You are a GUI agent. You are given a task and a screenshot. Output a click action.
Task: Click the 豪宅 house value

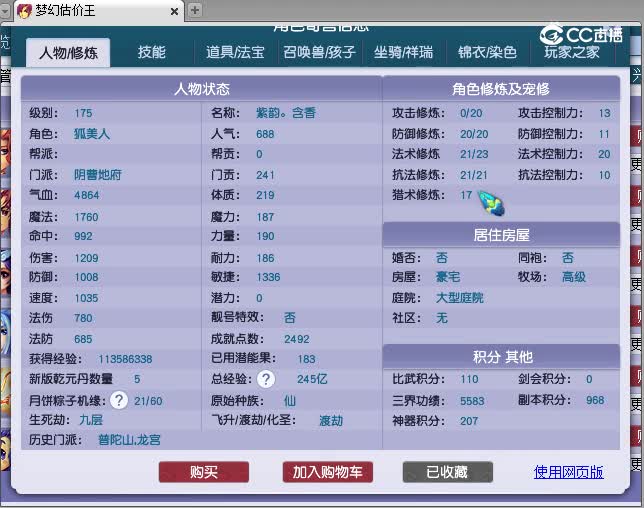(x=448, y=277)
